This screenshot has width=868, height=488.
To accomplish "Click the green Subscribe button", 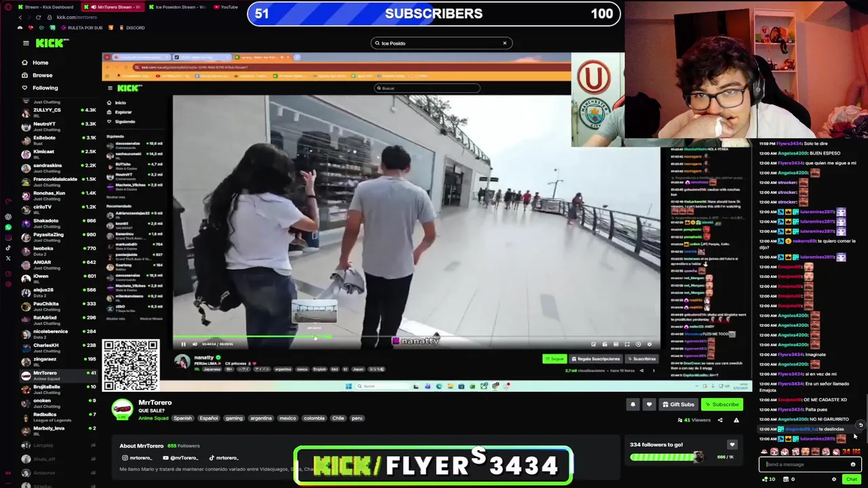I will point(722,405).
